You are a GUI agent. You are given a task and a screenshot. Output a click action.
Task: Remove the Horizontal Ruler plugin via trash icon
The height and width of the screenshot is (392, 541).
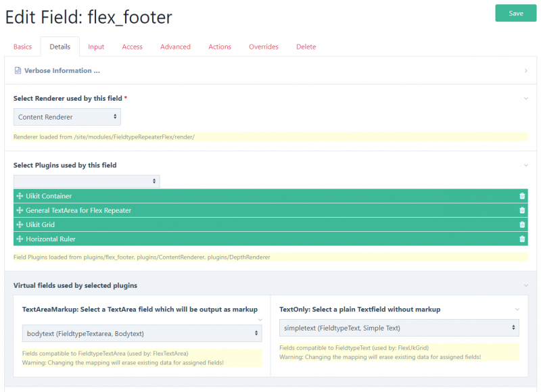point(522,239)
